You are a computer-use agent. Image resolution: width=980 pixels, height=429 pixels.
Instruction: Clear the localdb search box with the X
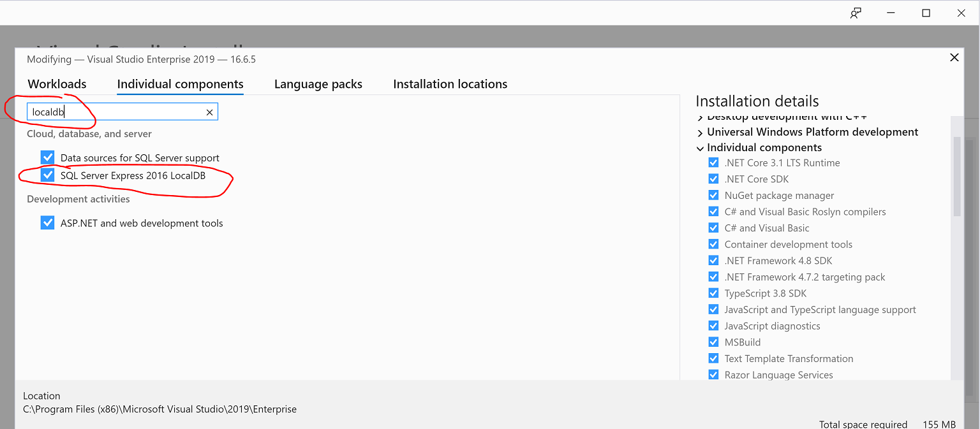pyautogui.click(x=209, y=112)
